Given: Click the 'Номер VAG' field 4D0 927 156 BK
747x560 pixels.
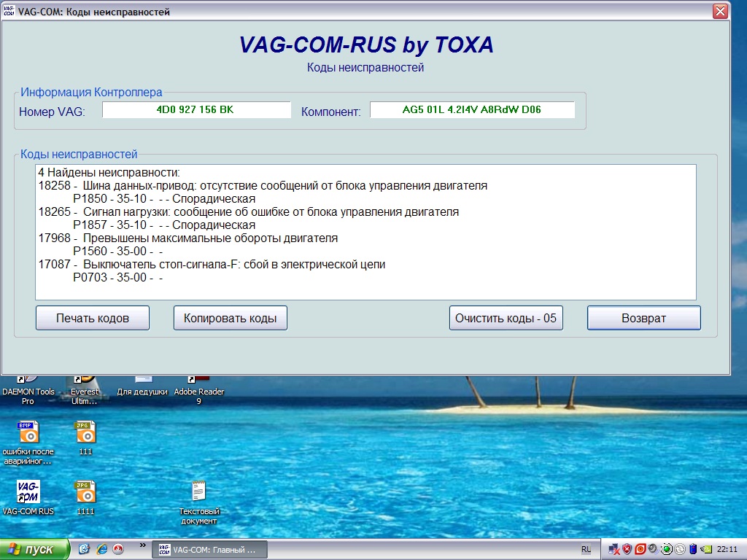Looking at the screenshot, I should (x=196, y=110).
